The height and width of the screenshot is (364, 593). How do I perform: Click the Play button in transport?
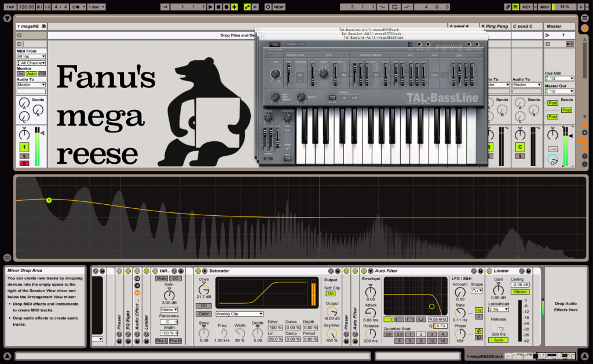(210, 7)
